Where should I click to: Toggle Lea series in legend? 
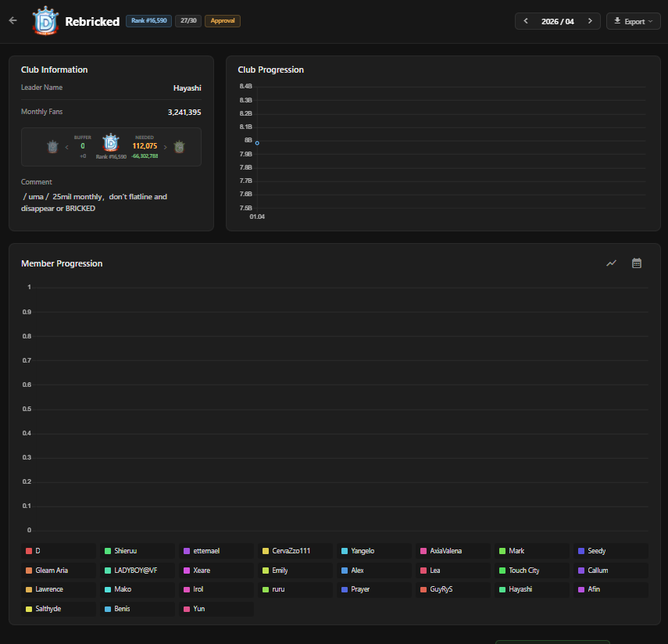coord(453,571)
